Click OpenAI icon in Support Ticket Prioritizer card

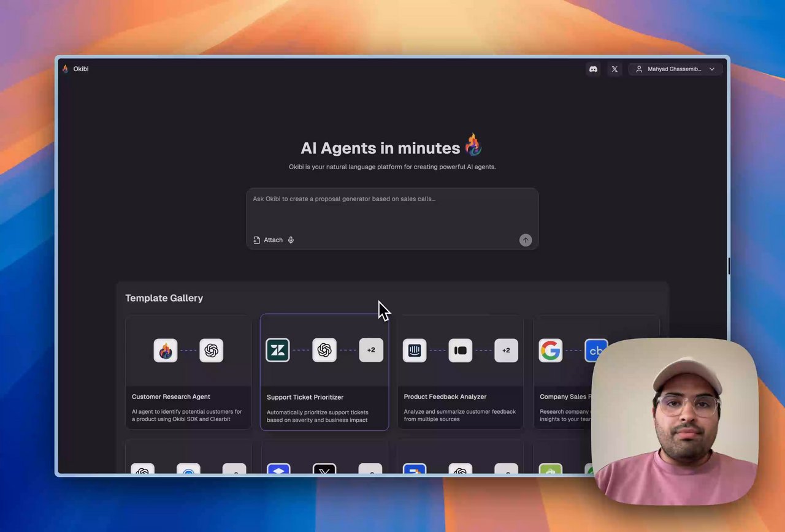pyautogui.click(x=324, y=350)
